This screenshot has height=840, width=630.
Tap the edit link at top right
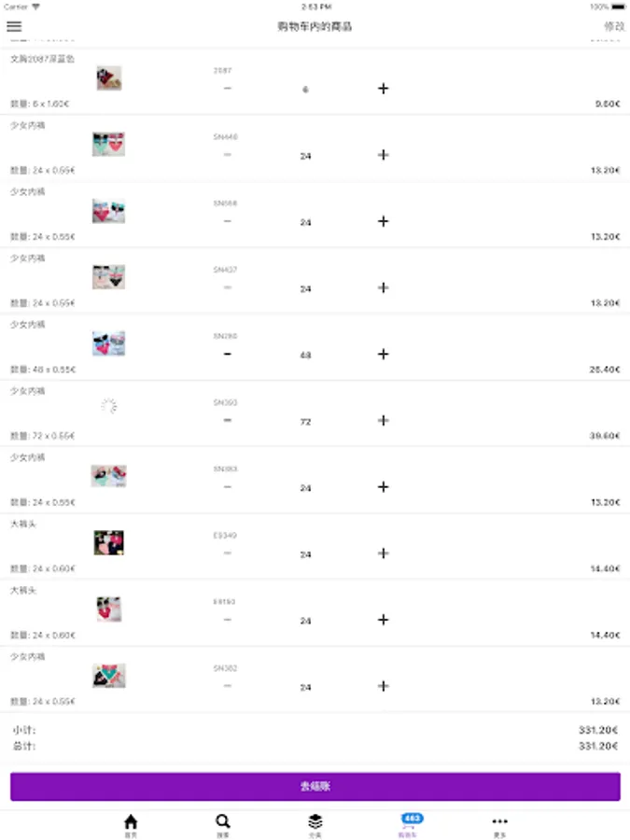point(614,26)
